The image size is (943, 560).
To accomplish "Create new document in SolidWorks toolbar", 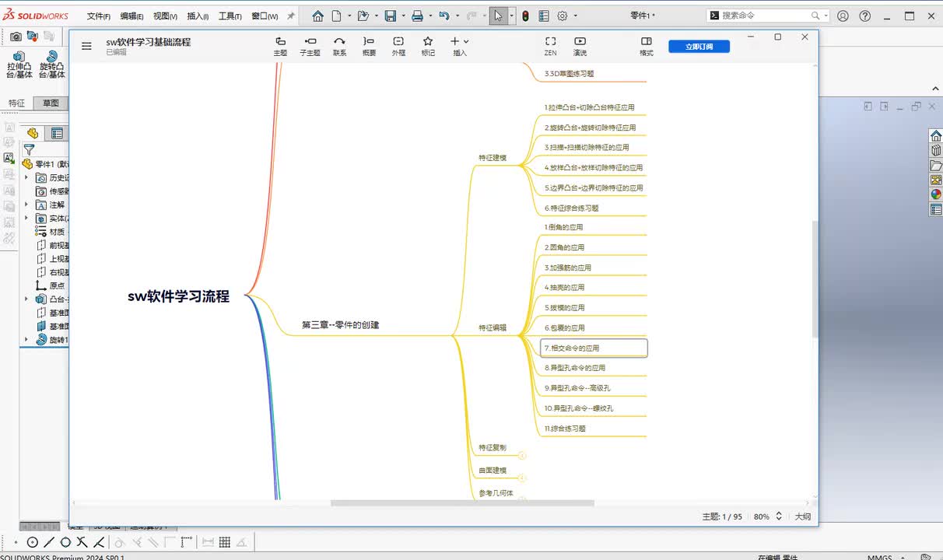I will [x=336, y=16].
